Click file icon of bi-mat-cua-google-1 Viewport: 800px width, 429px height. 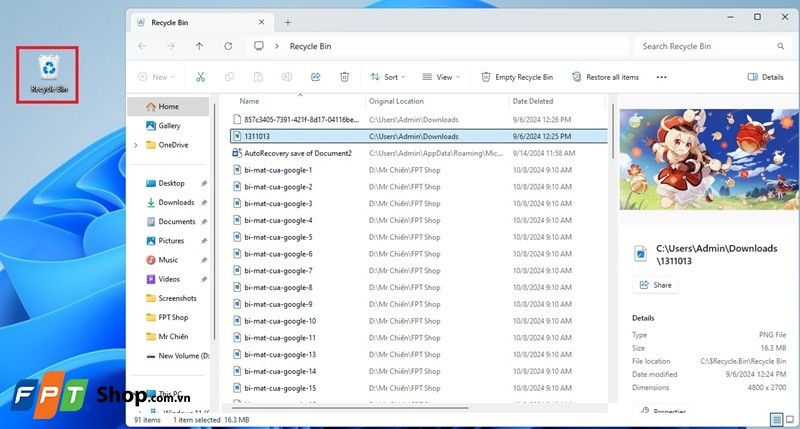click(237, 170)
